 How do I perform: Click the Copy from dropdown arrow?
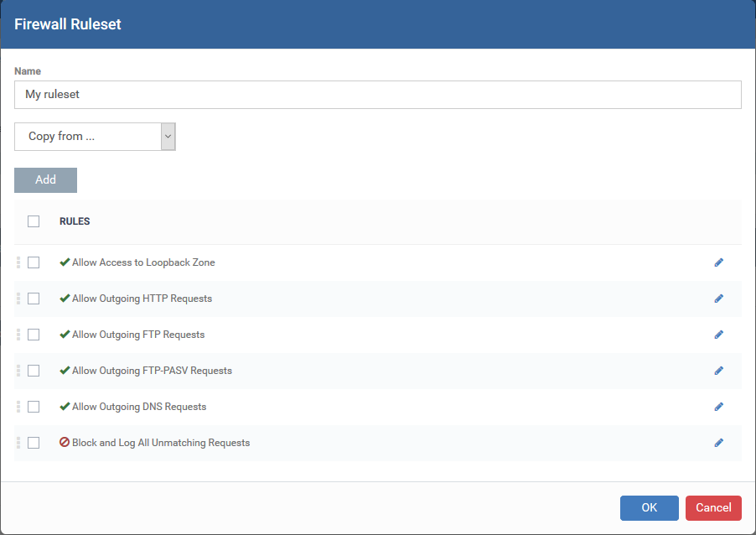tap(168, 137)
